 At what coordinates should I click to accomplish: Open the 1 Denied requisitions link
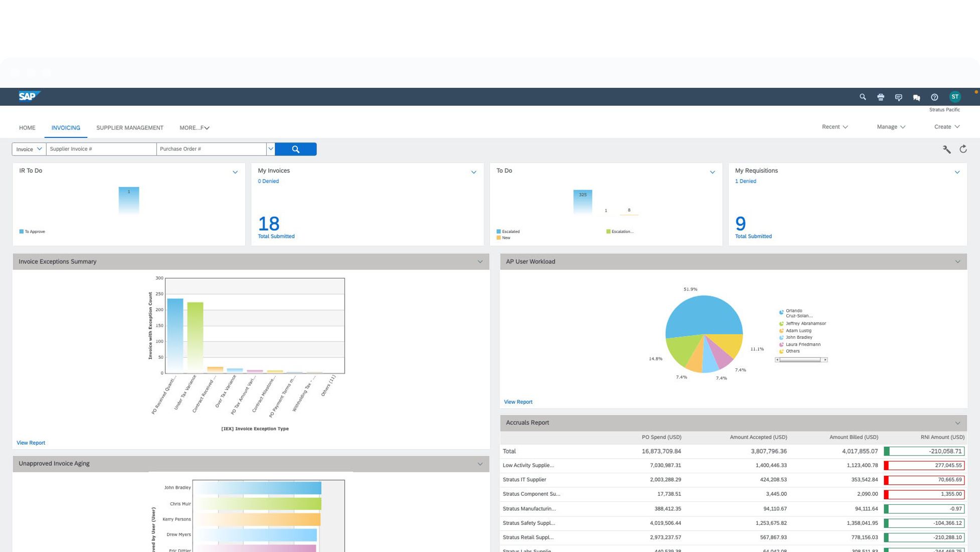coord(745,181)
